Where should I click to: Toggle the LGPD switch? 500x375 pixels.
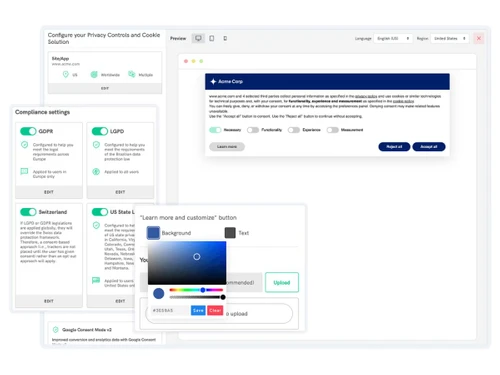[x=100, y=131]
